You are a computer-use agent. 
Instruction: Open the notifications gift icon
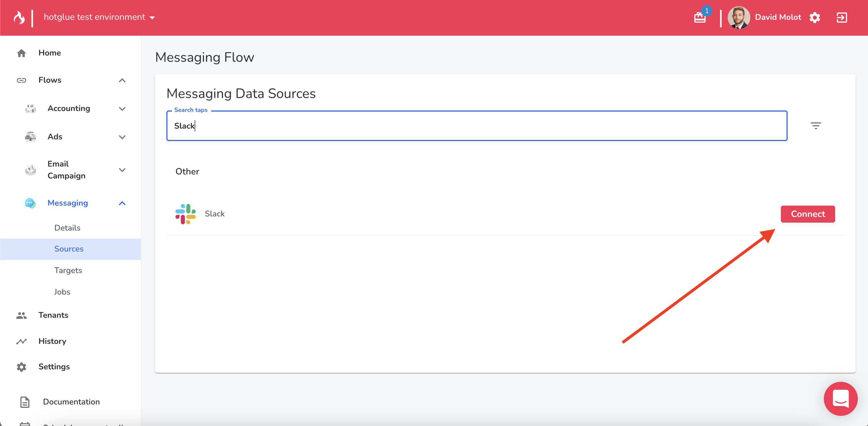coord(700,18)
